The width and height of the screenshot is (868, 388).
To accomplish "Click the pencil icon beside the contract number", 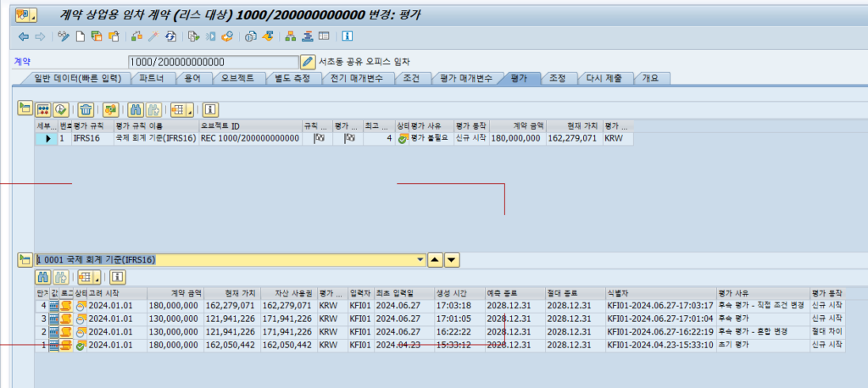I will tap(308, 62).
